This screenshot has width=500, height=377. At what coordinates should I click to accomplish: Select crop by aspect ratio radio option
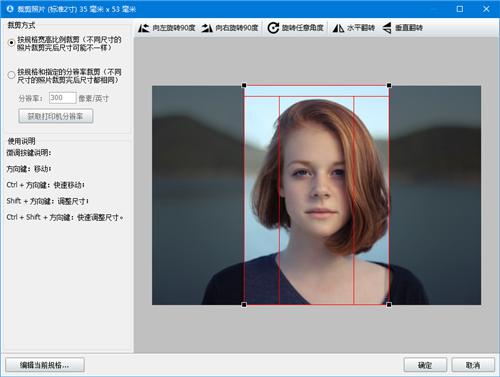(11, 43)
